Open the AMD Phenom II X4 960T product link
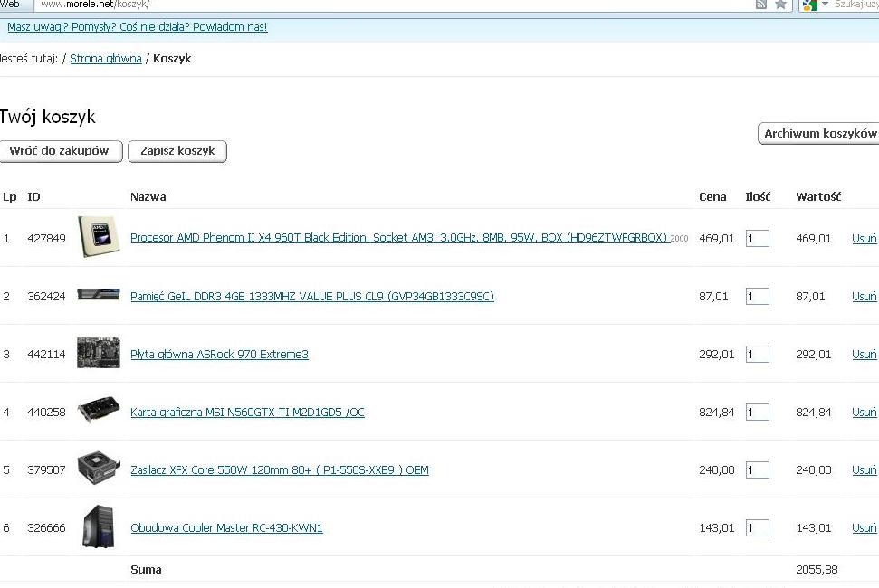 [x=399, y=237]
